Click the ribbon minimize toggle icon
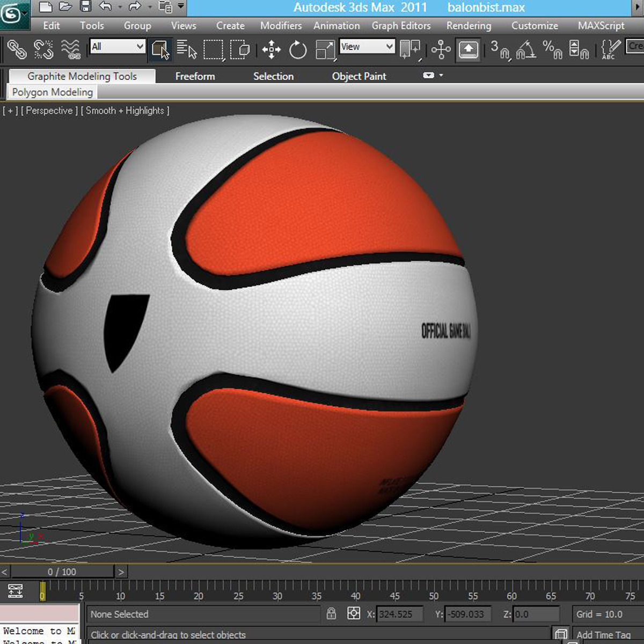The width and height of the screenshot is (644, 644). (428, 75)
